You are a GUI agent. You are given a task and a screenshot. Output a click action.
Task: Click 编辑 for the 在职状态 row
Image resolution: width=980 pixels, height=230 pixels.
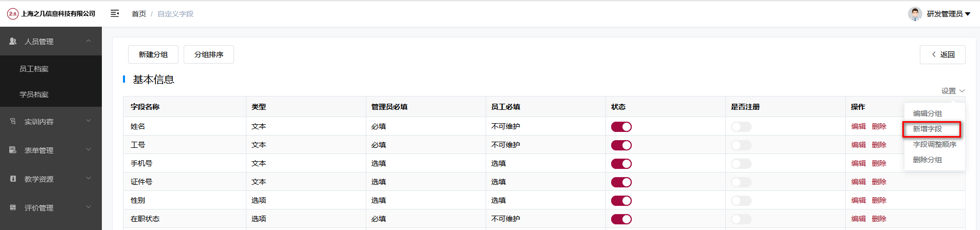tap(859, 219)
